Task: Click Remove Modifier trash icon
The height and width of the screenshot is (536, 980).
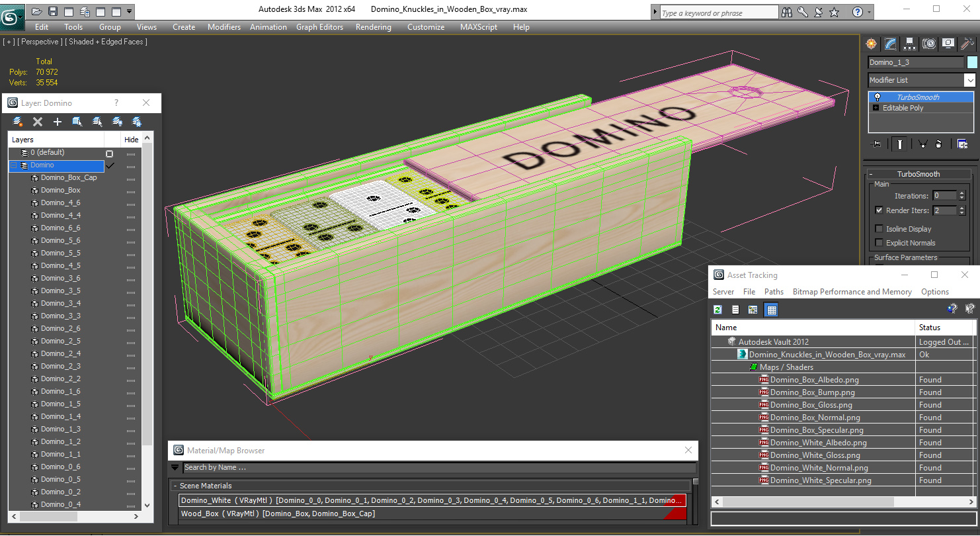Action: point(939,144)
